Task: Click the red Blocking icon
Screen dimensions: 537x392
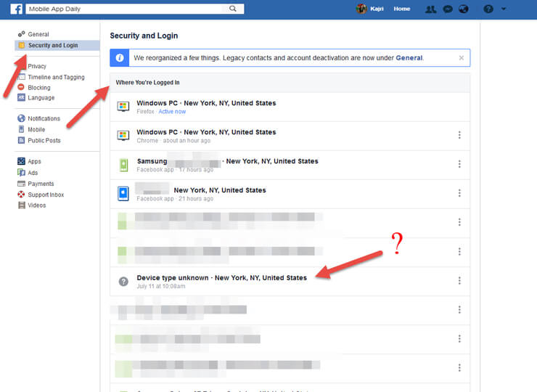Action: pyautogui.click(x=21, y=87)
